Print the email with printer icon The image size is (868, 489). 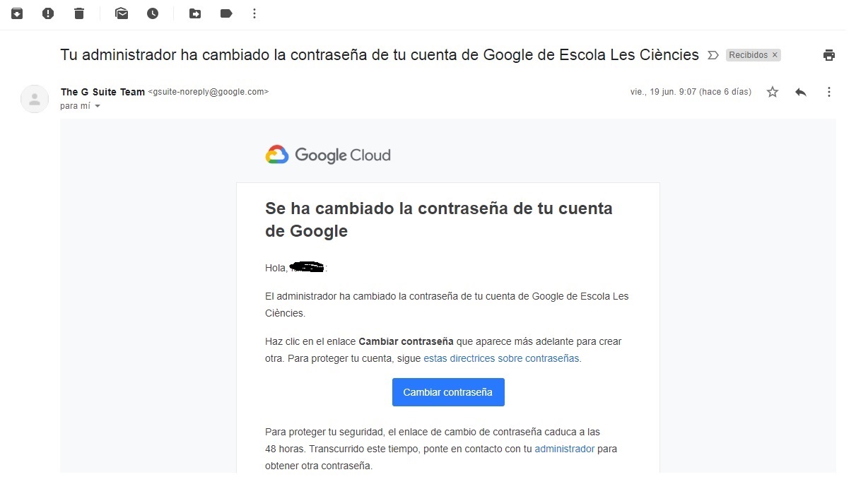click(x=829, y=55)
